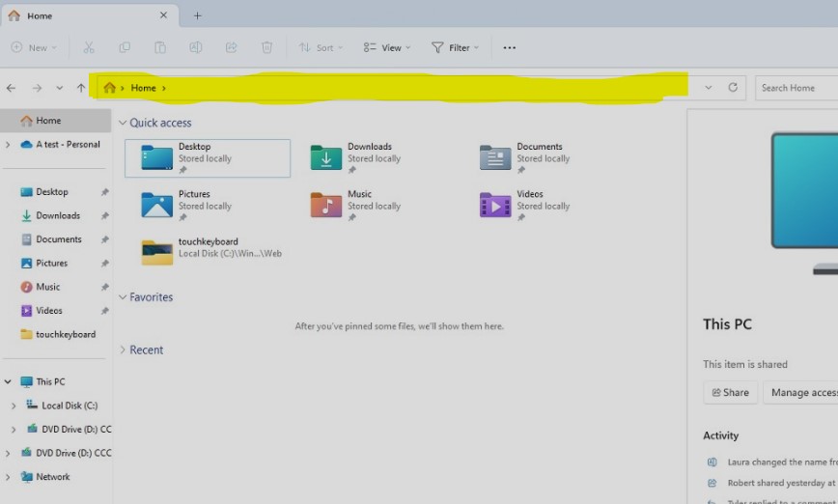Click the Share button in details pane

(730, 392)
